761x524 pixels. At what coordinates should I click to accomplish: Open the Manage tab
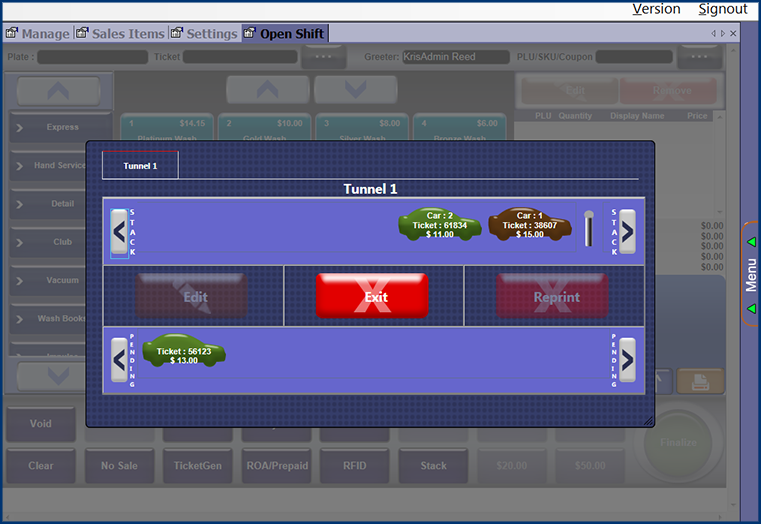tap(38, 33)
